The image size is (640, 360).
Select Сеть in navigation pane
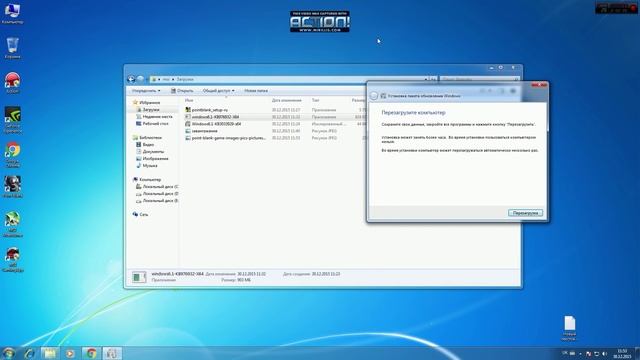pos(141,214)
